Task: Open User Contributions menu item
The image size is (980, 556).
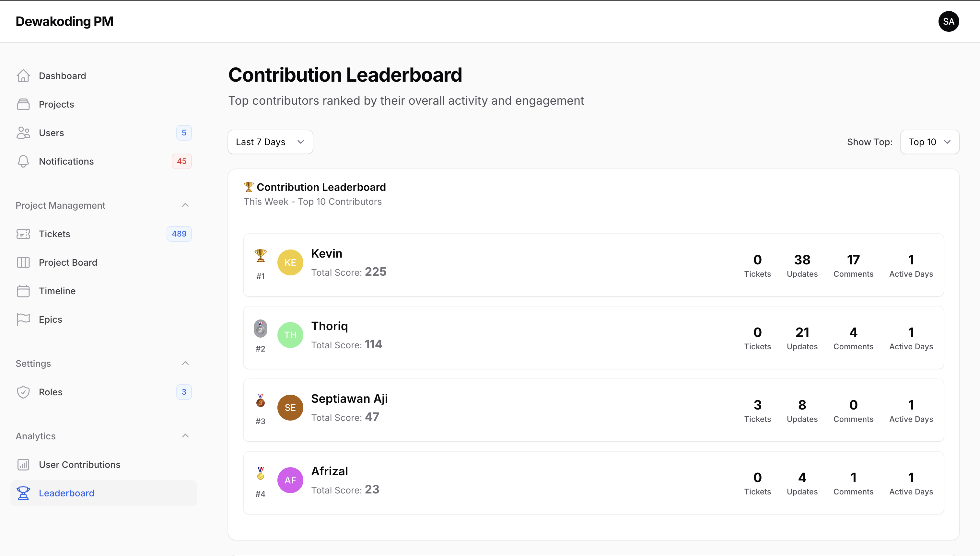Action: (x=79, y=464)
